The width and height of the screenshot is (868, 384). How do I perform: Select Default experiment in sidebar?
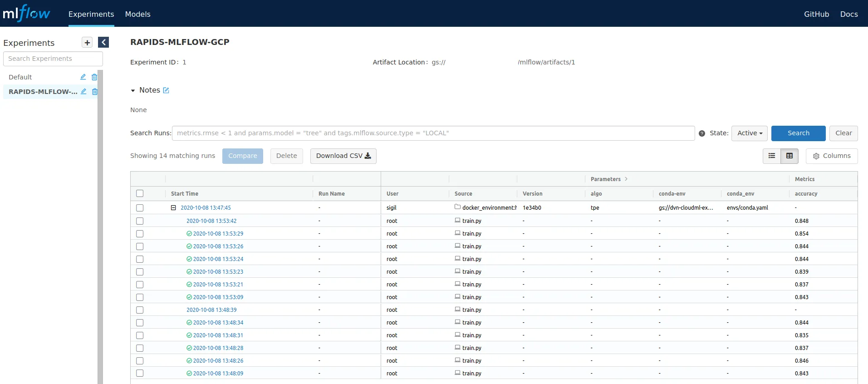click(20, 77)
